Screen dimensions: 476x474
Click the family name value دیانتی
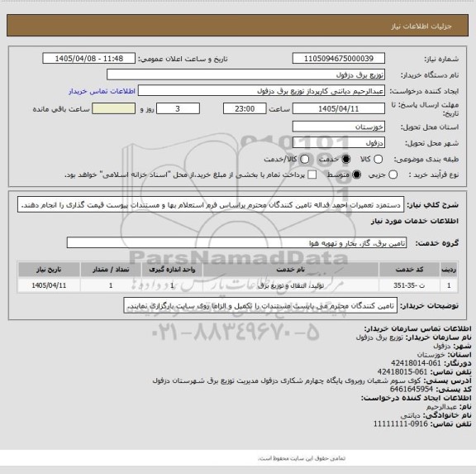click(x=411, y=415)
